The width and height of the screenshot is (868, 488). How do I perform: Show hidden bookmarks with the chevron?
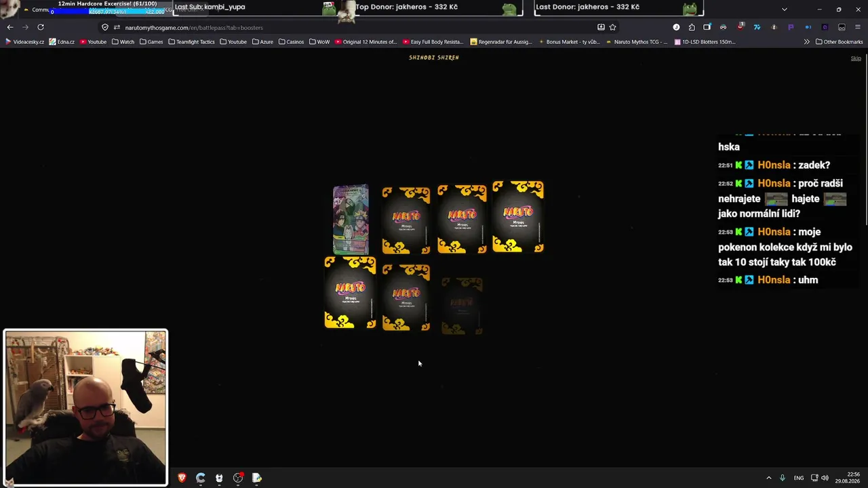806,42
